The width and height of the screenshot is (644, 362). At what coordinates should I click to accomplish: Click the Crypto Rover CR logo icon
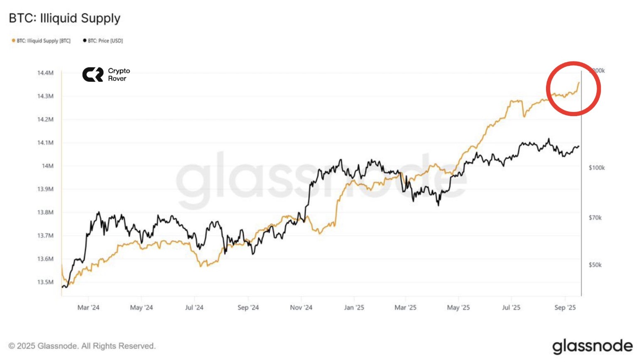93,75
